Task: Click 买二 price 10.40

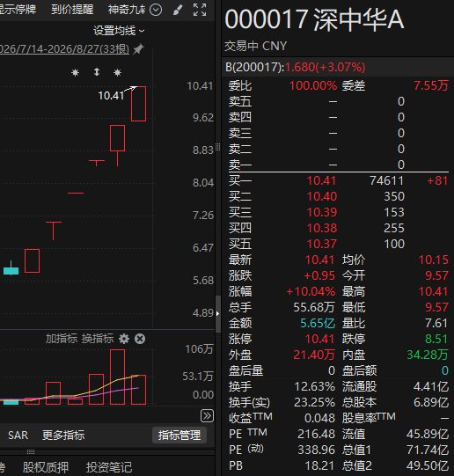Action: [322, 197]
